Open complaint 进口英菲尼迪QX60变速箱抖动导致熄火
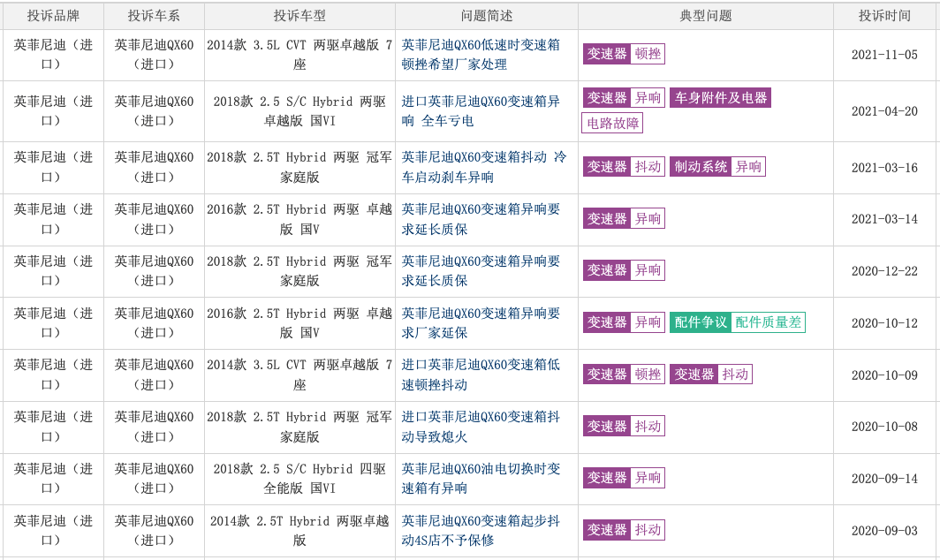940x560 pixels. click(x=481, y=427)
